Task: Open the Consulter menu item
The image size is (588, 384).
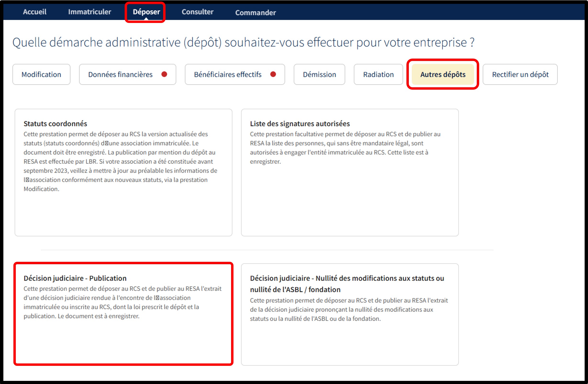Action: point(197,12)
